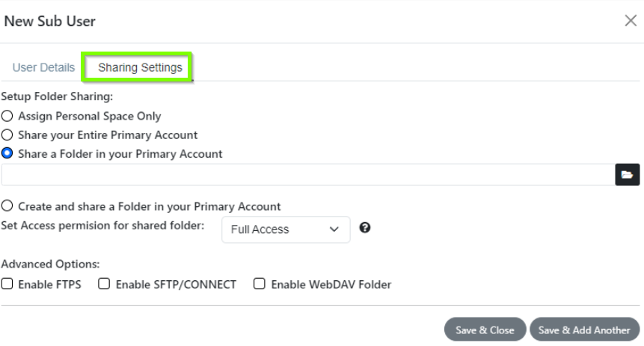This screenshot has height=346, width=644.
Task: Select Share a Folder in your Primary Account
Action: (7, 153)
